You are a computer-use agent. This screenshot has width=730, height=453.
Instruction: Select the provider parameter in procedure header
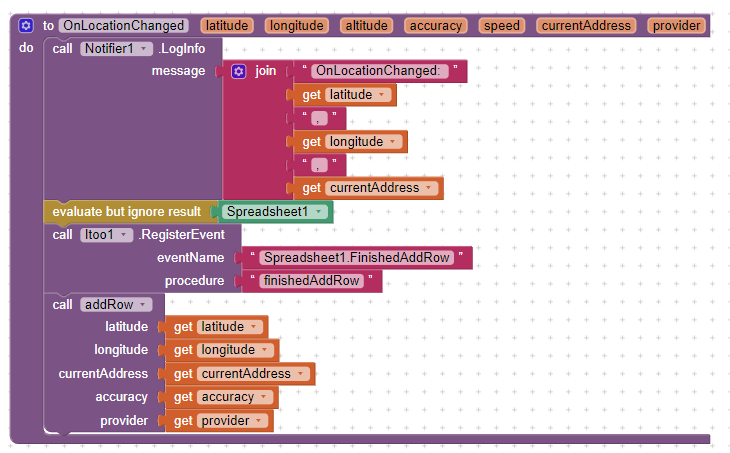[x=677, y=26]
